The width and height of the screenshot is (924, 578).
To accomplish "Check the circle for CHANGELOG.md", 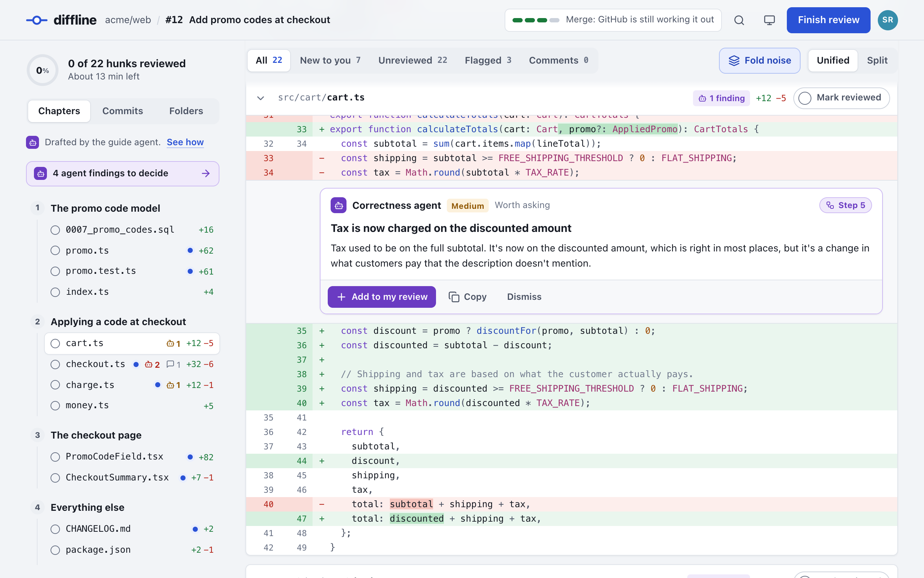I will (55, 529).
